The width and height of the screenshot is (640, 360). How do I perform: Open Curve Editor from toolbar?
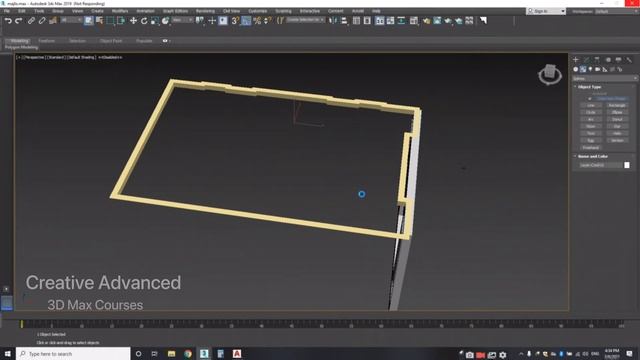pos(391,21)
